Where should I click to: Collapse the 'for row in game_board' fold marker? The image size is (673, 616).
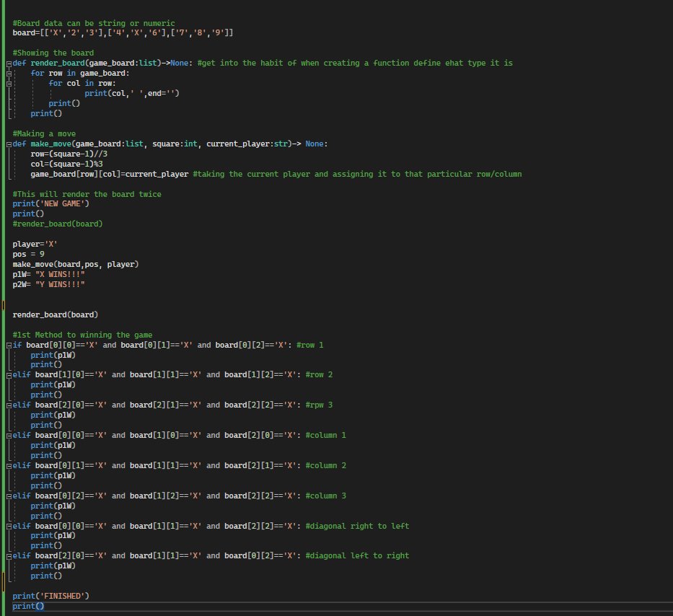(x=9, y=74)
